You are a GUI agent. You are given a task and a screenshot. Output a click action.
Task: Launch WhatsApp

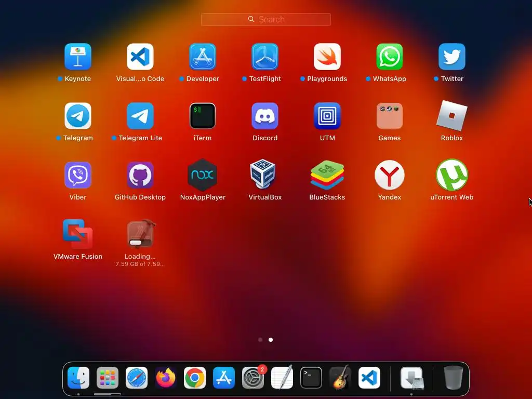pos(390,57)
